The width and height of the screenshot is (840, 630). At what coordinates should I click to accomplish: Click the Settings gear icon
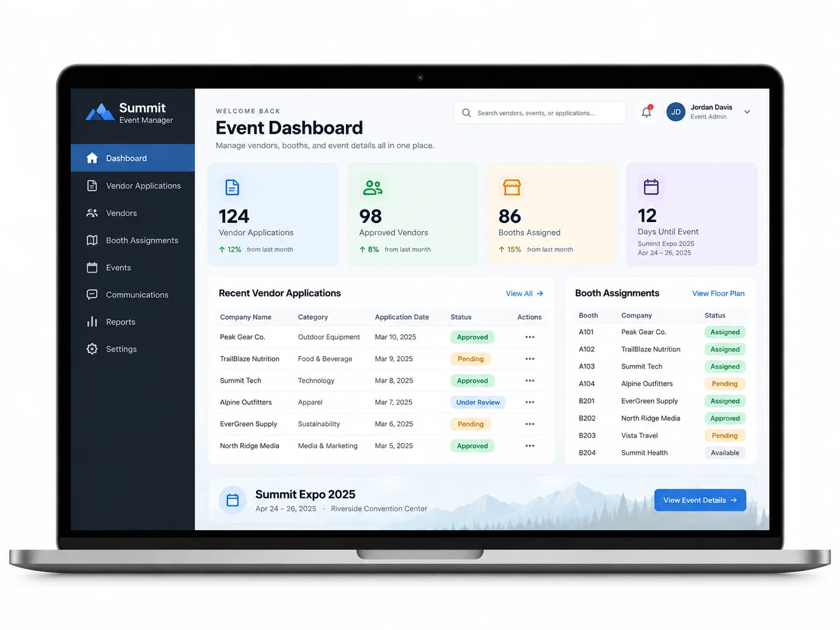click(x=92, y=349)
